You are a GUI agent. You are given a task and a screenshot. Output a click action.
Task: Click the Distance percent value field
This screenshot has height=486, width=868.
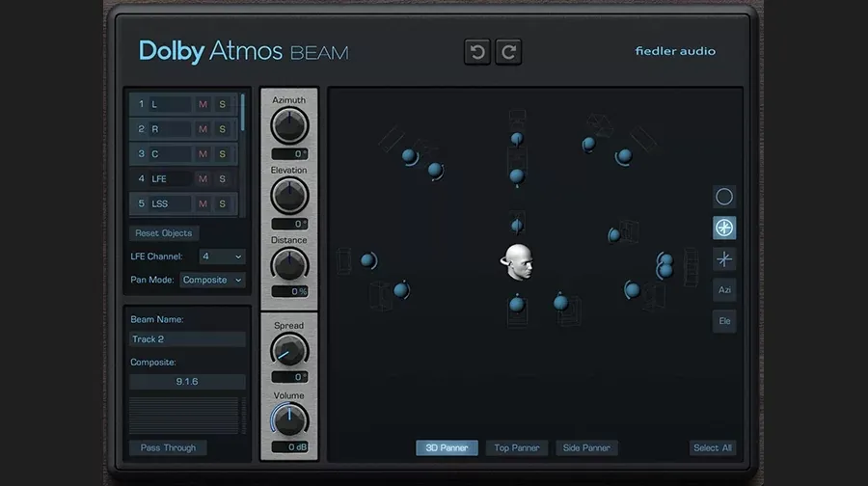(289, 291)
